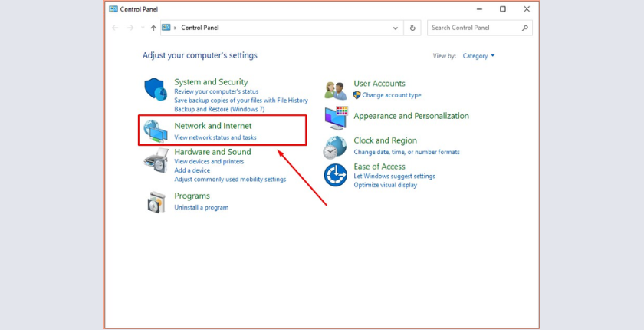Viewport: 644px width, 330px height.
Task: Click the Ease of Access icon
Action: 336,175
